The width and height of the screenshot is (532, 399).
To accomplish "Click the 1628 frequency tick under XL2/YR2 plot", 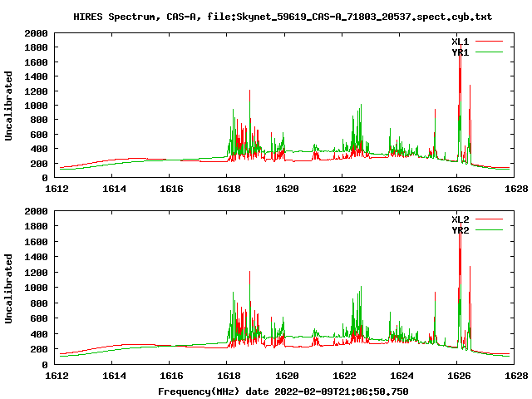I will click(x=516, y=376).
